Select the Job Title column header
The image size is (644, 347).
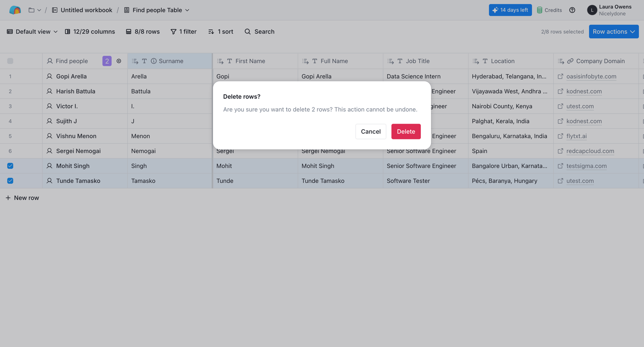pyautogui.click(x=425, y=61)
